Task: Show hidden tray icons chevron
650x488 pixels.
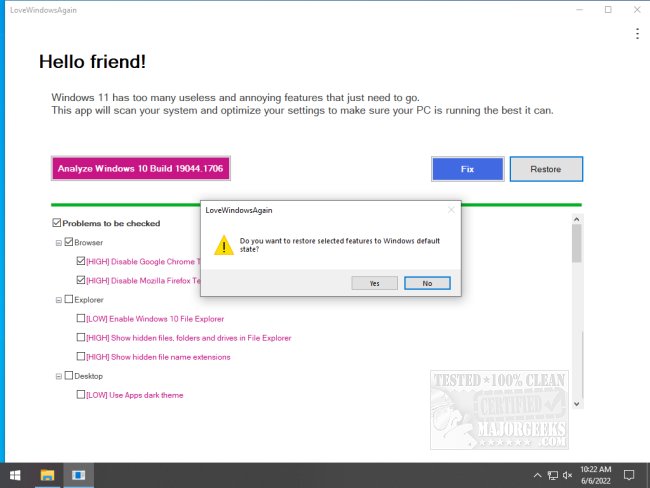Action: 537,475
